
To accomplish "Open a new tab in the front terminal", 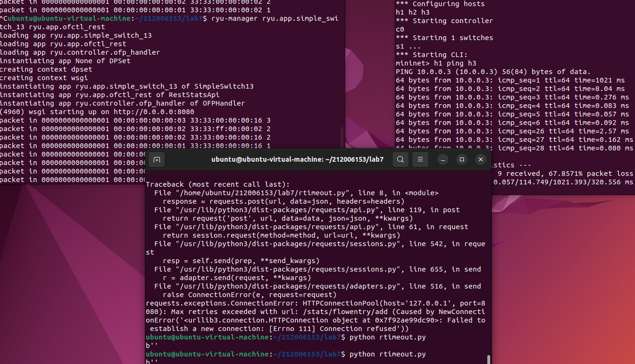I will (x=157, y=160).
